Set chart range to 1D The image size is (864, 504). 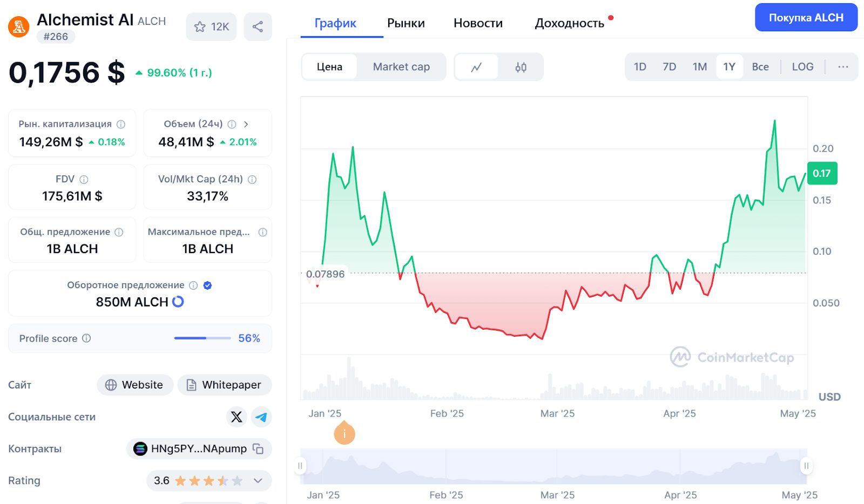click(x=640, y=67)
